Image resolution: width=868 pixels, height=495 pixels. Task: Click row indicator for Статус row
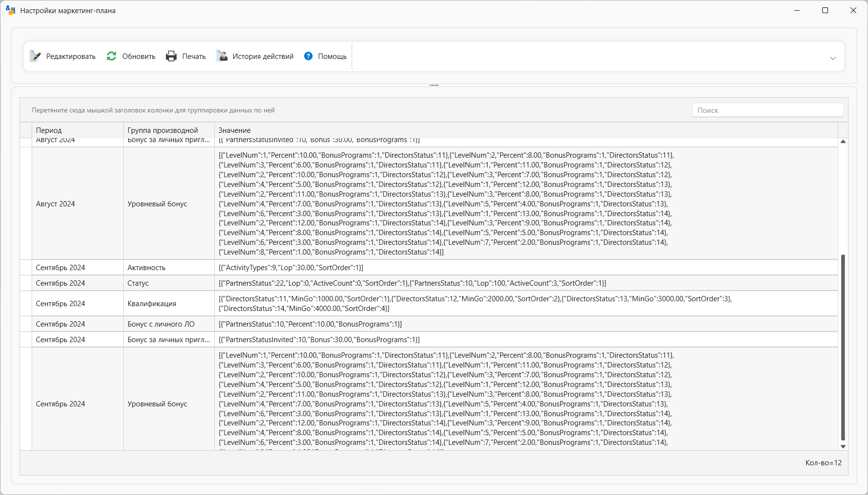(26, 283)
